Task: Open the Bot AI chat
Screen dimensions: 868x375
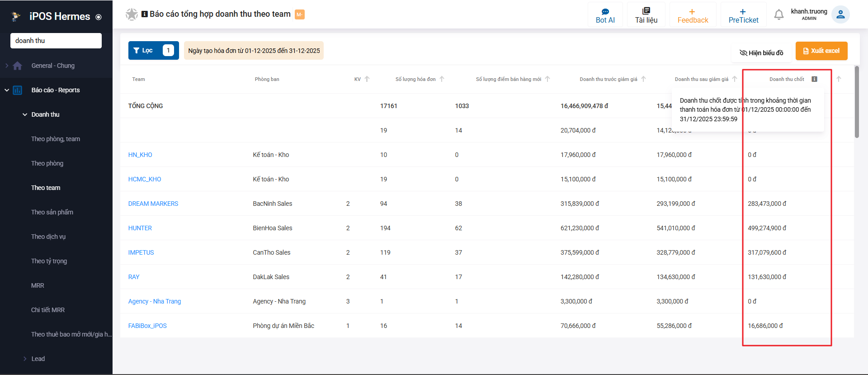Action: coord(605,15)
